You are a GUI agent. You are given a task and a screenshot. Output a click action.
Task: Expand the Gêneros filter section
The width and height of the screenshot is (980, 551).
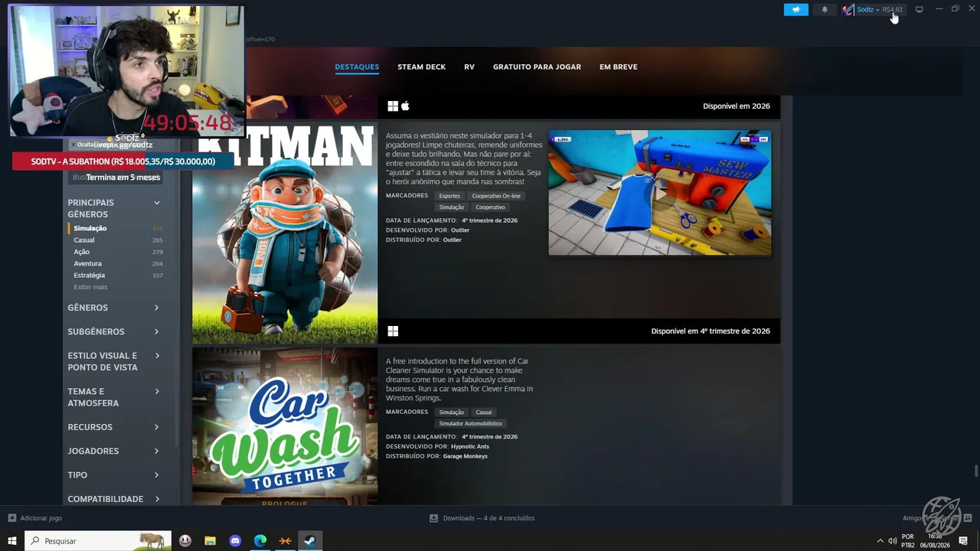point(113,308)
